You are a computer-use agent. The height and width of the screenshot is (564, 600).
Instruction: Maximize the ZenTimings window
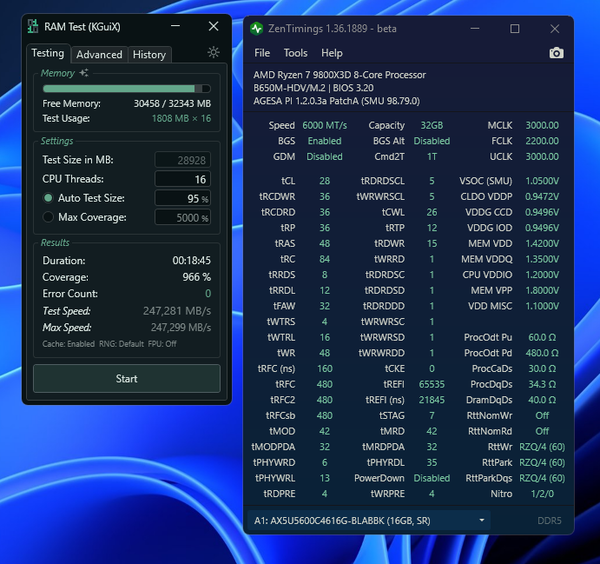click(515, 29)
